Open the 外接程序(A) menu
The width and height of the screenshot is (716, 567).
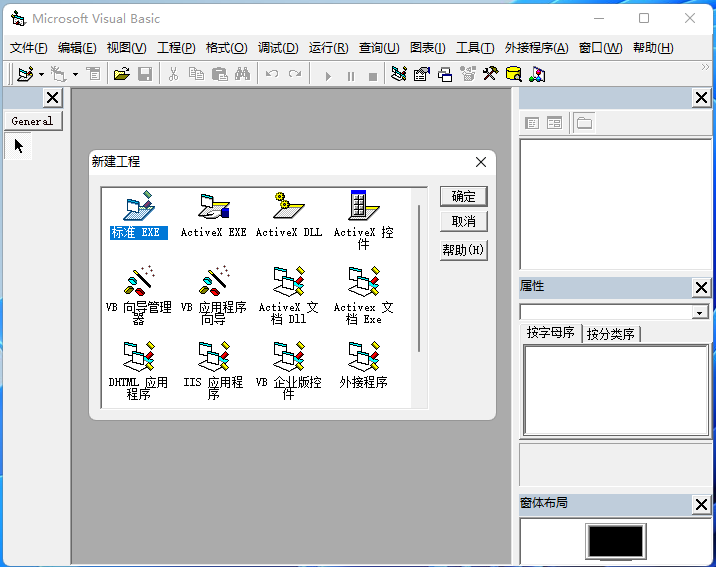(537, 48)
